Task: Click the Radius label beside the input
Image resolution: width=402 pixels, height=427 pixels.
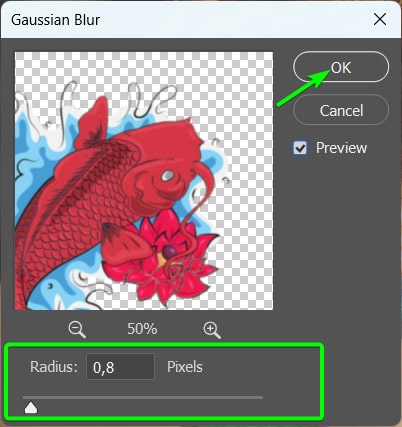Action: 54,367
